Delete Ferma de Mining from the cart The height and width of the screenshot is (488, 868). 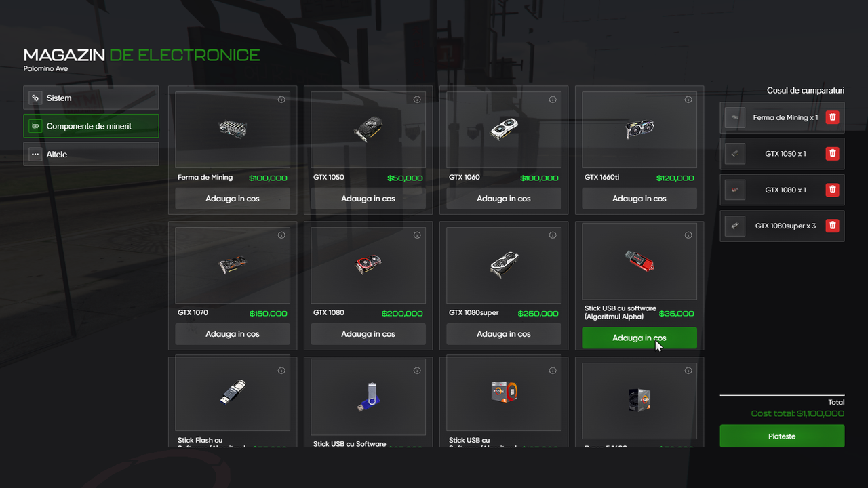(x=833, y=117)
